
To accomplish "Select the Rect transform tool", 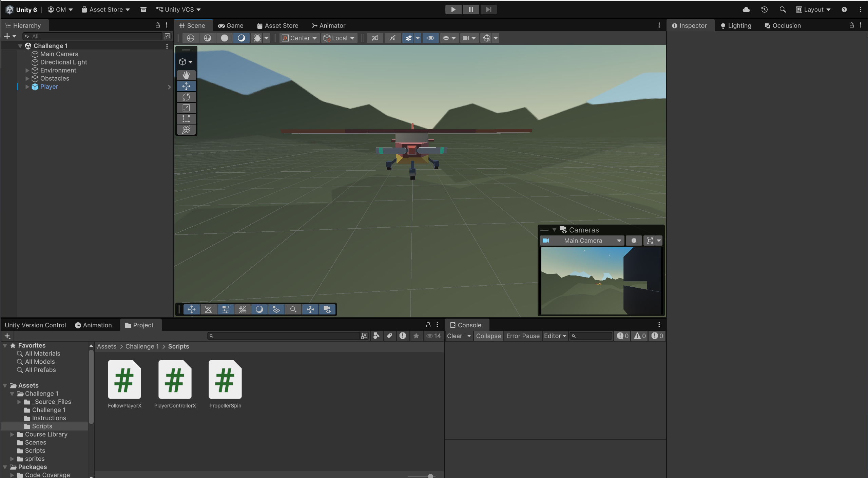I will [186, 119].
